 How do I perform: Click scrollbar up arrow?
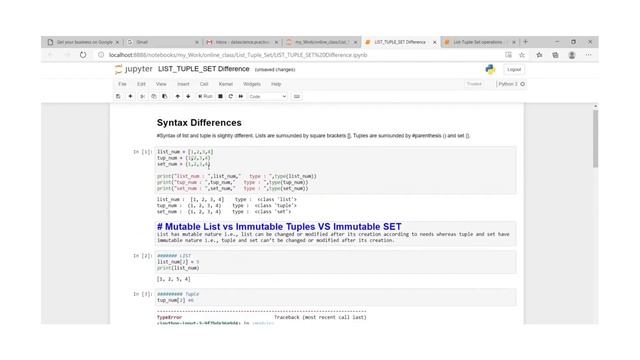[x=596, y=106]
